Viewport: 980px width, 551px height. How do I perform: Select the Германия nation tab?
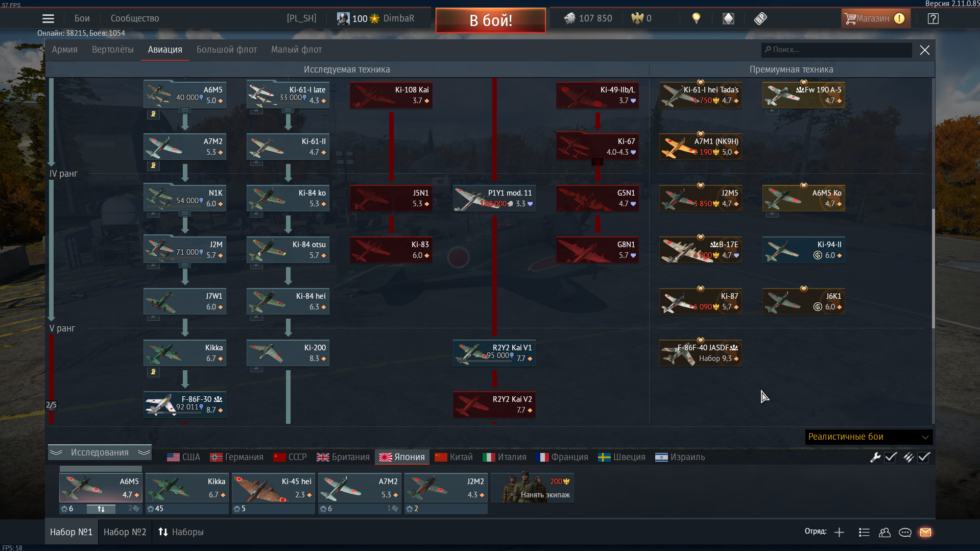[x=236, y=457]
